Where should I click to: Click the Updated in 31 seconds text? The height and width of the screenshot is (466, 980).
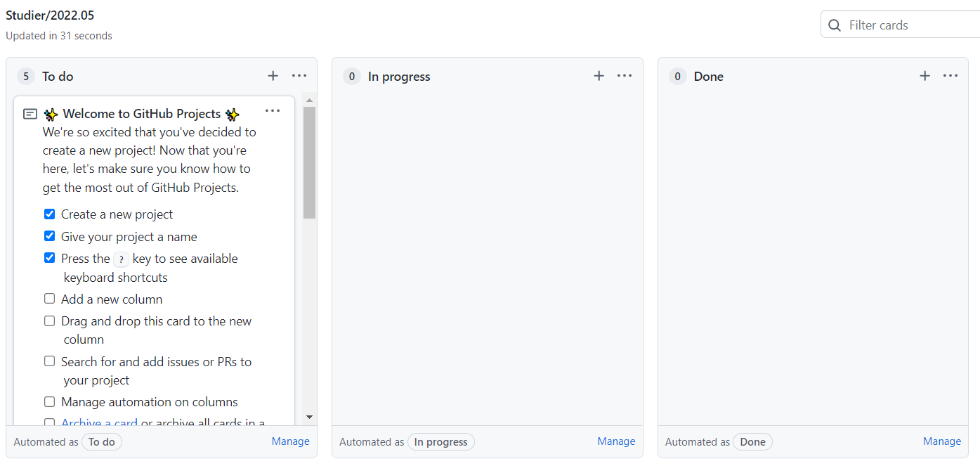pos(59,35)
